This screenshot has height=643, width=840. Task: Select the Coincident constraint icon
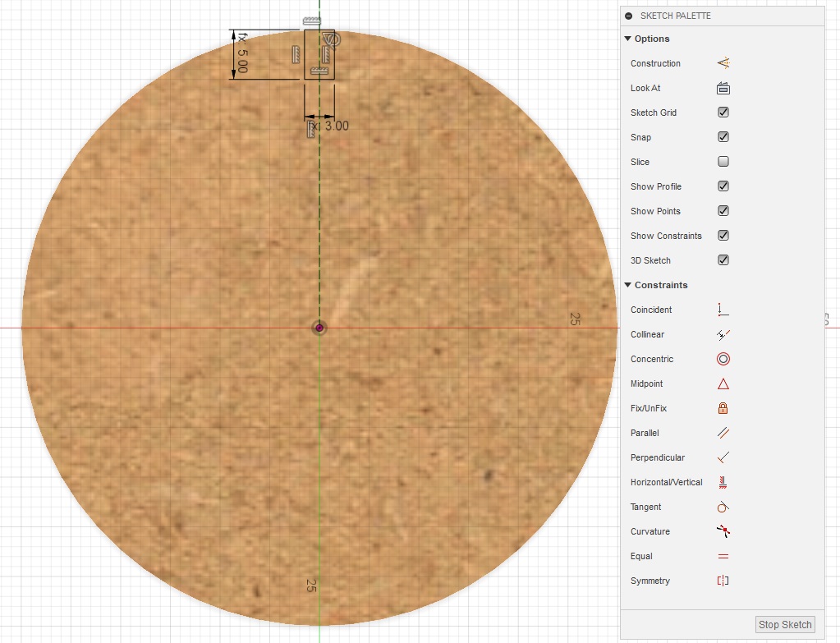723,310
